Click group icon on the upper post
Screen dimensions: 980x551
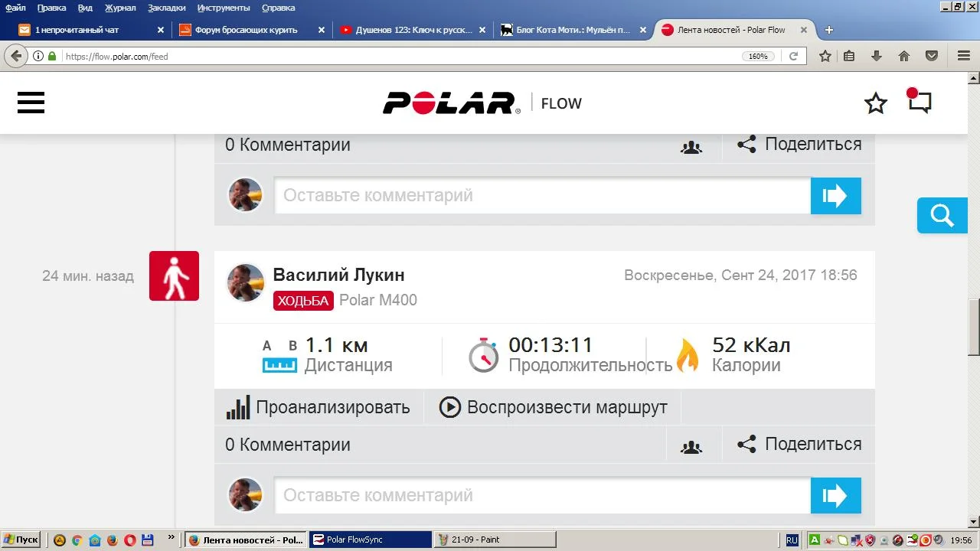[691, 147]
